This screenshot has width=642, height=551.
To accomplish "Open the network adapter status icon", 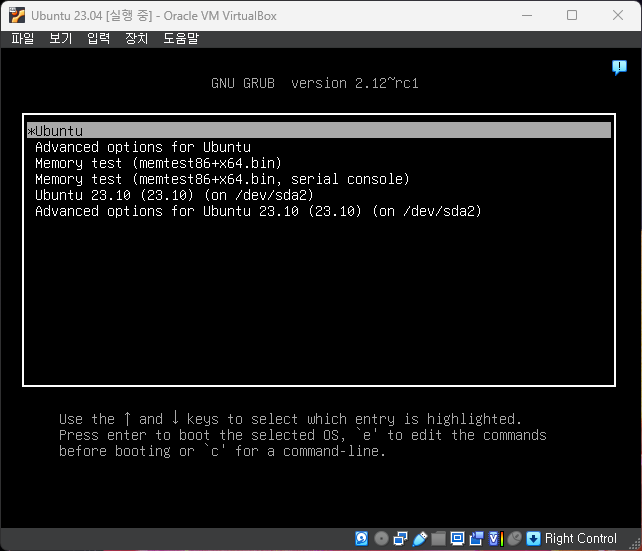I will pos(400,538).
